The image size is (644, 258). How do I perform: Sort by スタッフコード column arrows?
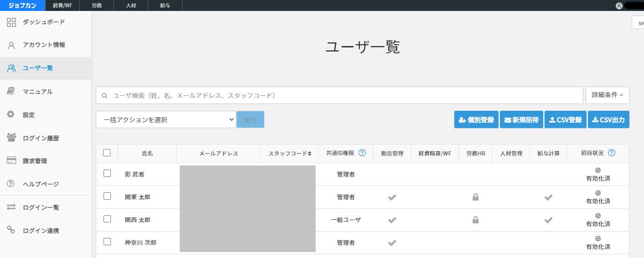click(x=310, y=154)
